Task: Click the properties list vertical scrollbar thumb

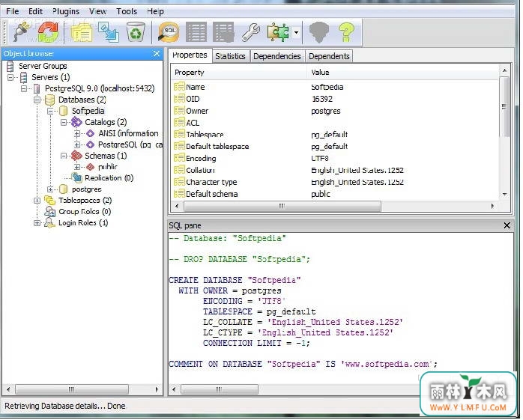Action: tap(504, 106)
